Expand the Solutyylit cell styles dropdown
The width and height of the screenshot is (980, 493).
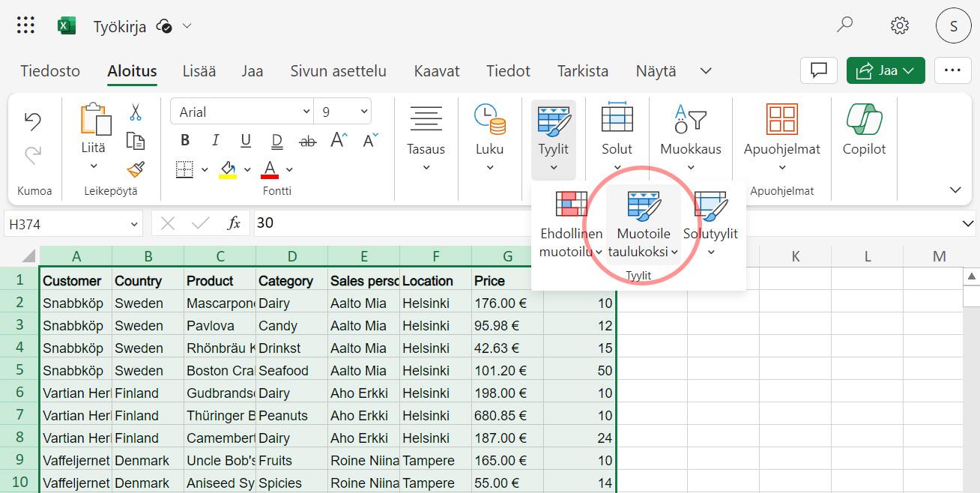tap(710, 252)
